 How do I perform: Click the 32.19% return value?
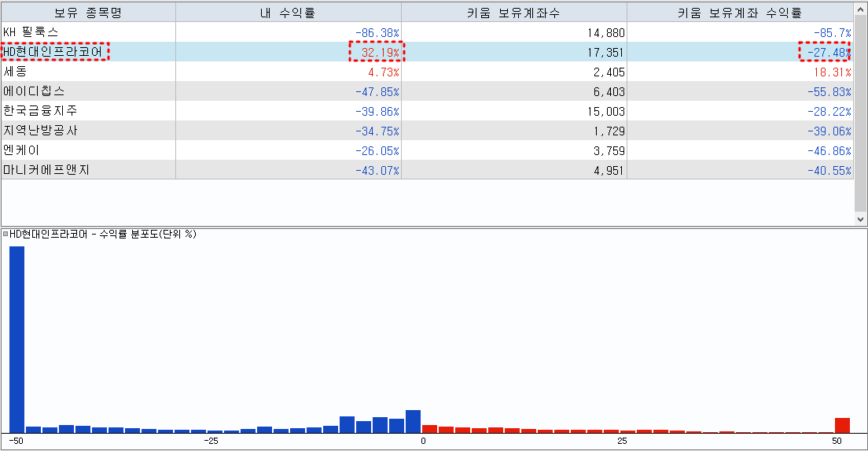pyautogui.click(x=380, y=53)
